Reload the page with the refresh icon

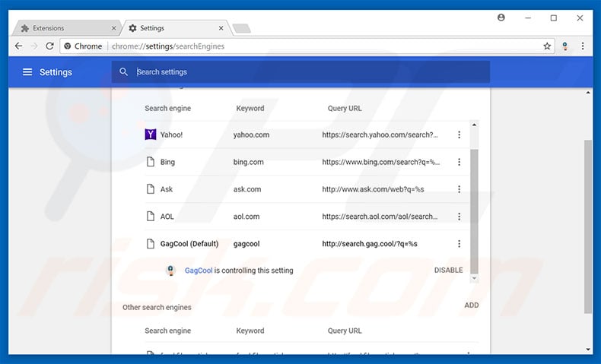pyautogui.click(x=49, y=46)
